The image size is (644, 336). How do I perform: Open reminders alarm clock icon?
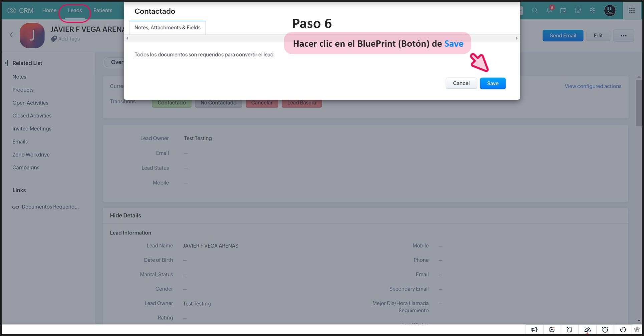pyautogui.click(x=605, y=330)
